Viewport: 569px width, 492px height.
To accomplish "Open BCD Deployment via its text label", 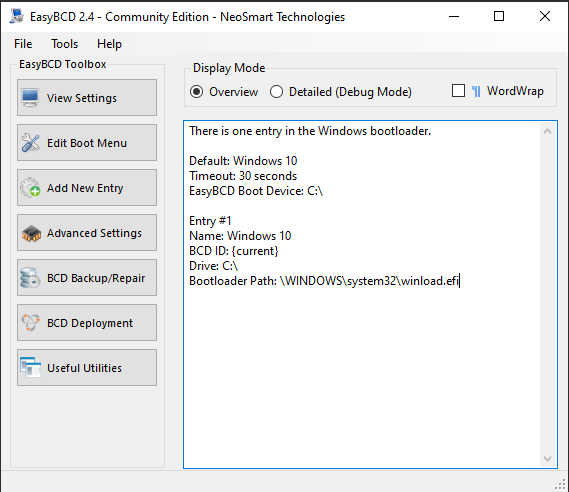I will [90, 323].
